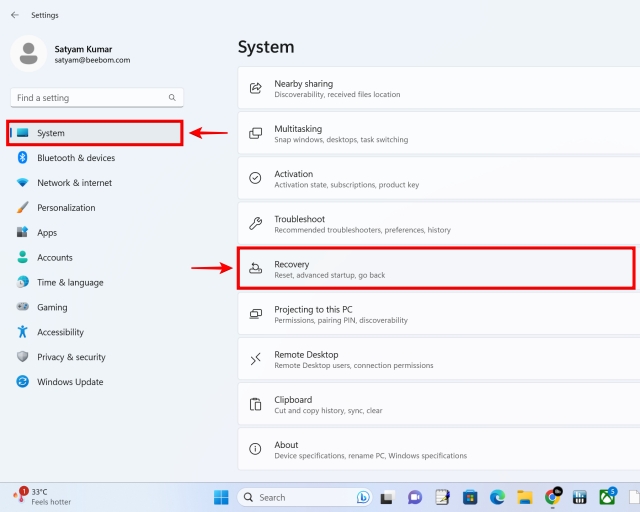Click the Windows Update sync icon
The height and width of the screenshot is (512, 640).
tap(22, 381)
